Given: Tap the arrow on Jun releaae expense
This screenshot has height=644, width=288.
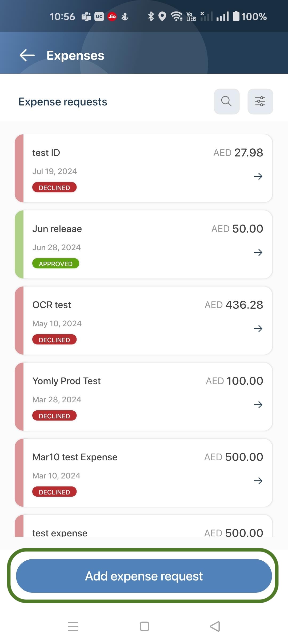Looking at the screenshot, I should point(258,252).
